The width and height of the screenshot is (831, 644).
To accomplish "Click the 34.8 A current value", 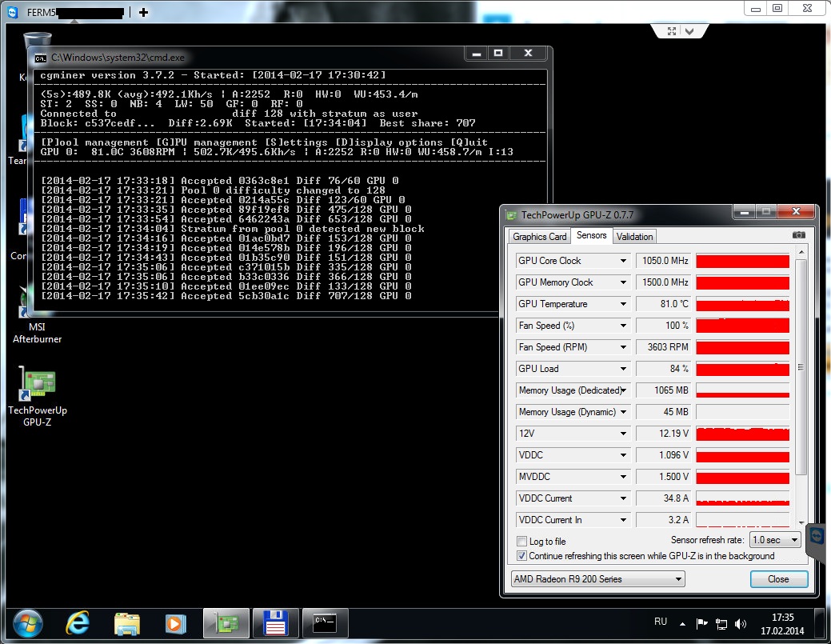I will pos(663,498).
